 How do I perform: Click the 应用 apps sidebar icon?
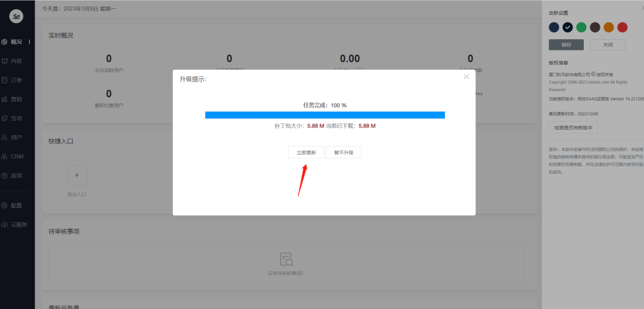5,176
